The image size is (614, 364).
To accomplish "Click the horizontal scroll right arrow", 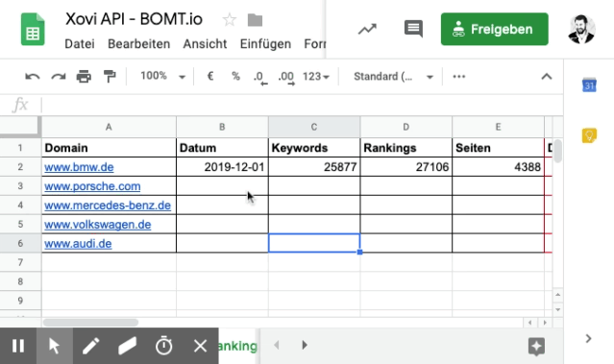I will pyautogui.click(x=545, y=323).
